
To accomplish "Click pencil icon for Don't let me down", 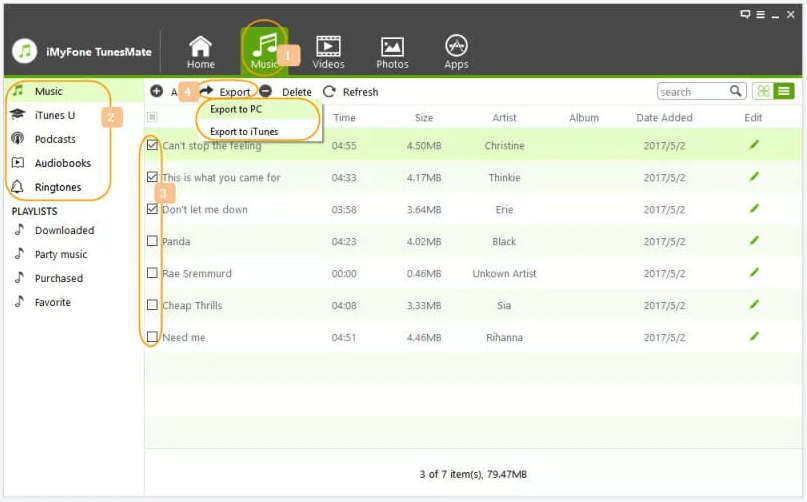I will tap(753, 209).
